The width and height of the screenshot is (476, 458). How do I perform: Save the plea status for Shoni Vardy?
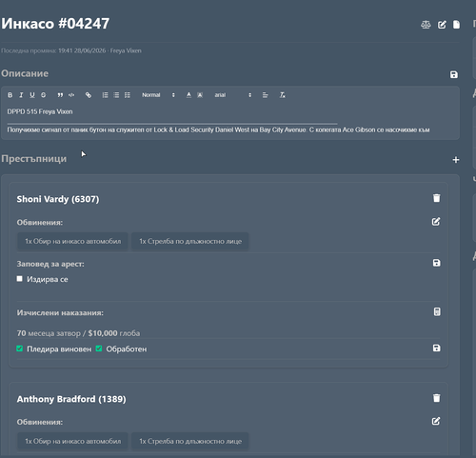(x=437, y=348)
